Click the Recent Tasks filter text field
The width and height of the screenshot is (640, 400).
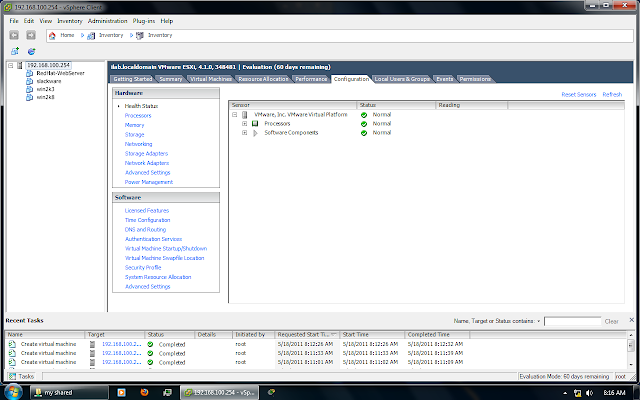pos(572,321)
